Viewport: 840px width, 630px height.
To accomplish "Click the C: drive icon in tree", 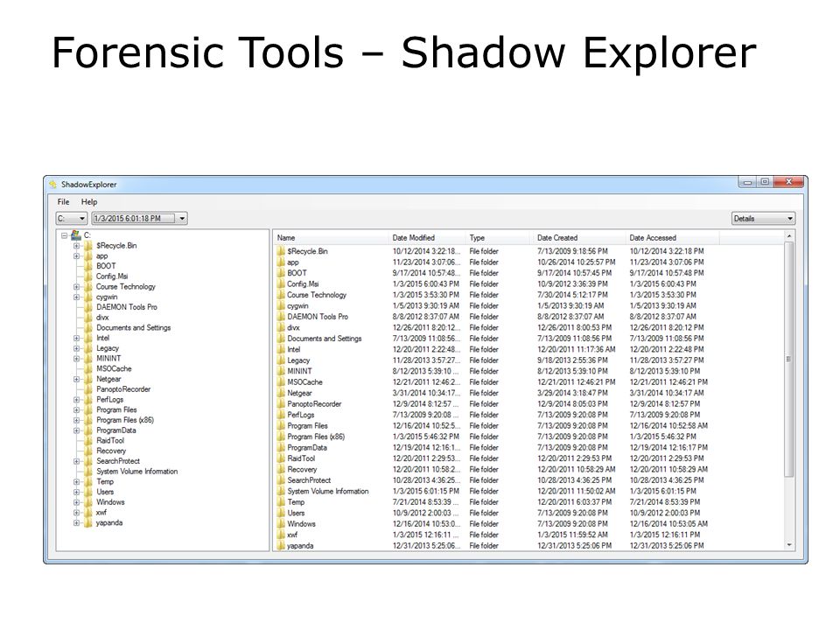I will tap(75, 234).
